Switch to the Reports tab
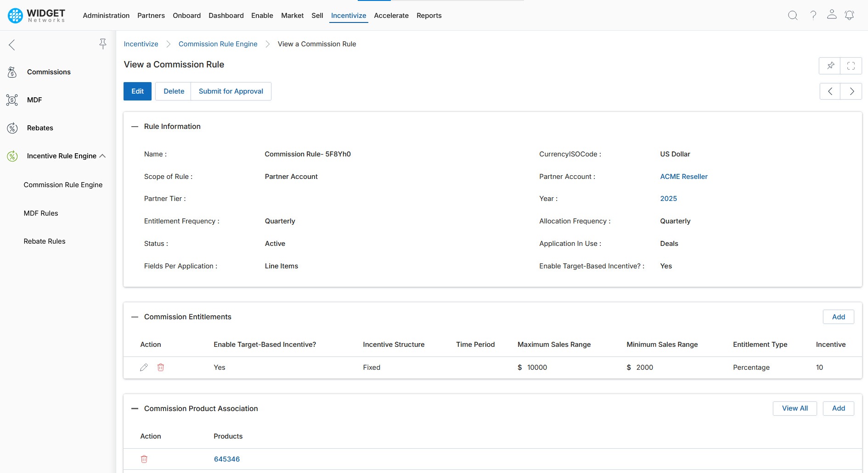868x473 pixels. [x=429, y=16]
